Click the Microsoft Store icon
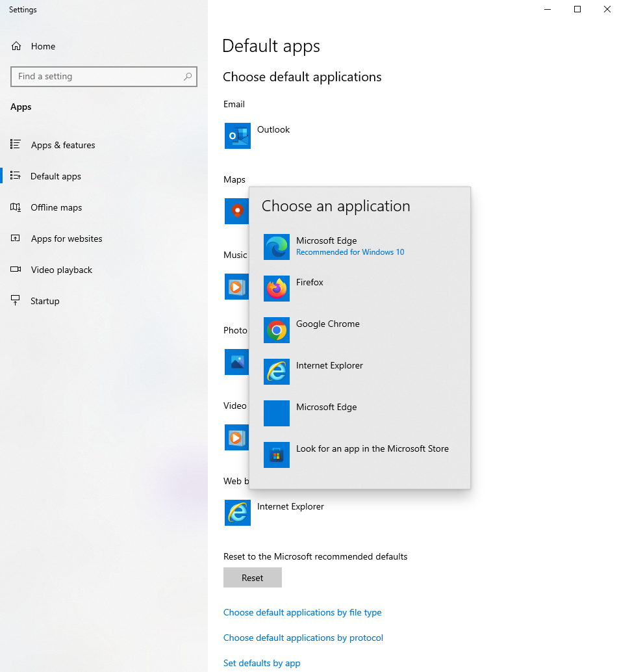619x672 pixels. (x=276, y=455)
